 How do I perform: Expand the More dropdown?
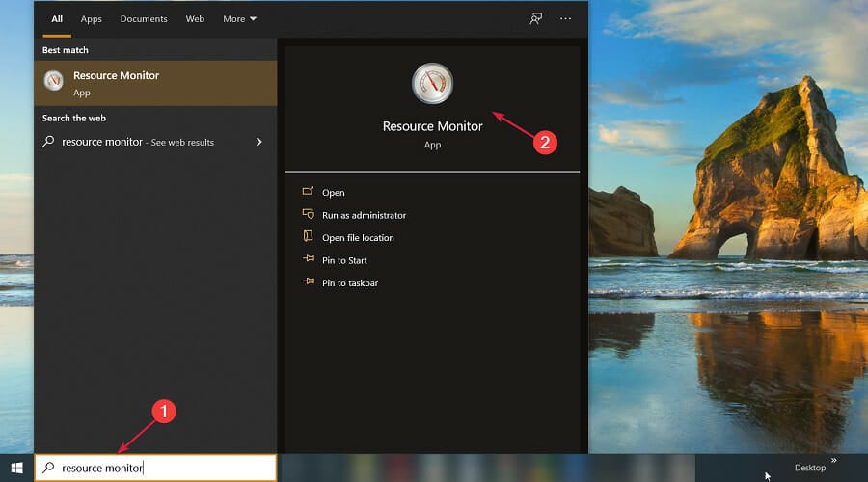240,19
